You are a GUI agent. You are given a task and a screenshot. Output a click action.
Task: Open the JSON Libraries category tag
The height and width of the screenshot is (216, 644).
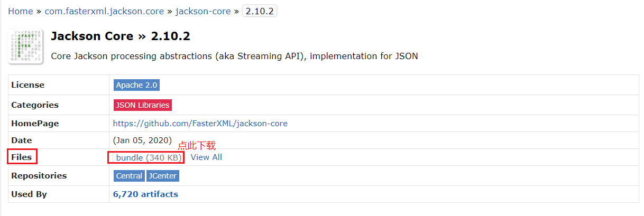pos(143,105)
